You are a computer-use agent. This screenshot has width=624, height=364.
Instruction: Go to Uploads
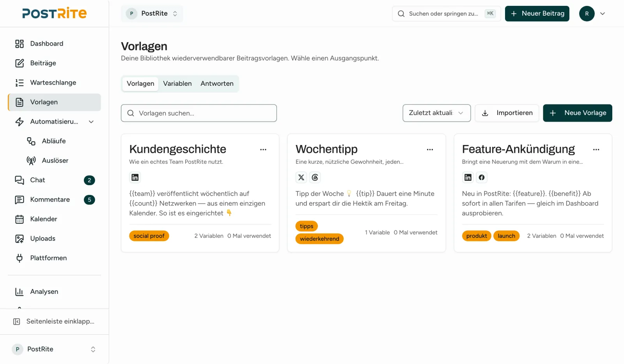point(54,239)
